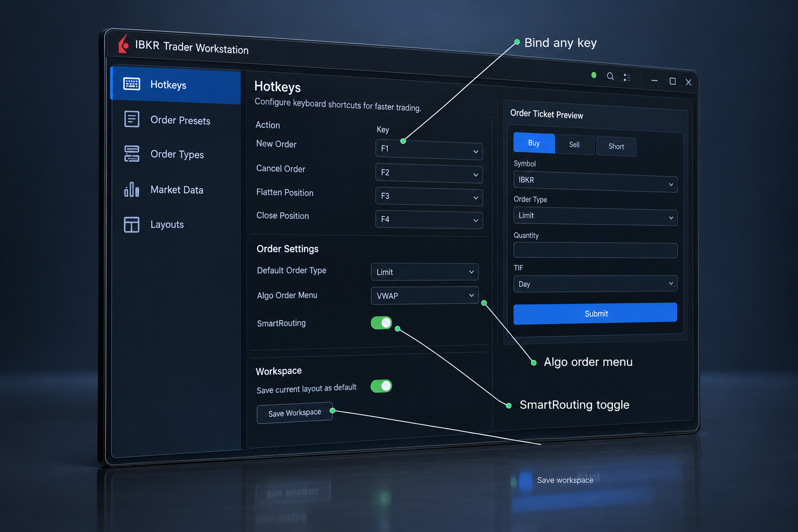Open the TIF dropdown showing Day
Image resolution: width=798 pixels, height=532 pixels.
coord(595,284)
